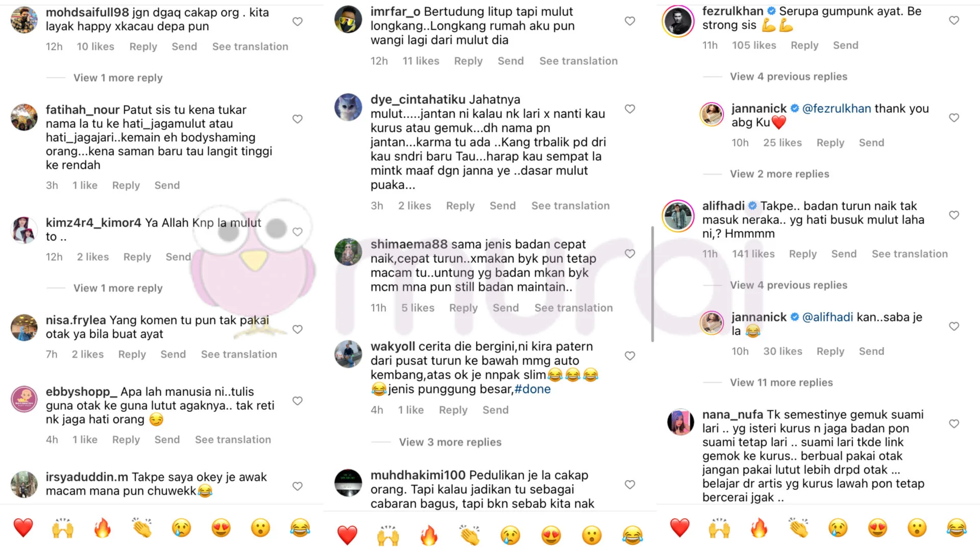980x551 pixels.
Task: Open the @fezrulkhan mention in jannanick's reply
Action: click(837, 109)
